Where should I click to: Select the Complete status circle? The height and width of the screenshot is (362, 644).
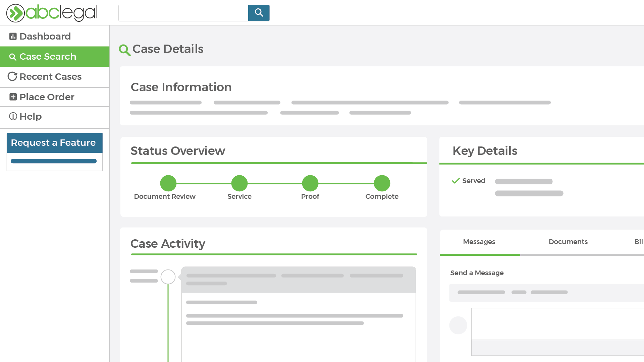[382, 183]
